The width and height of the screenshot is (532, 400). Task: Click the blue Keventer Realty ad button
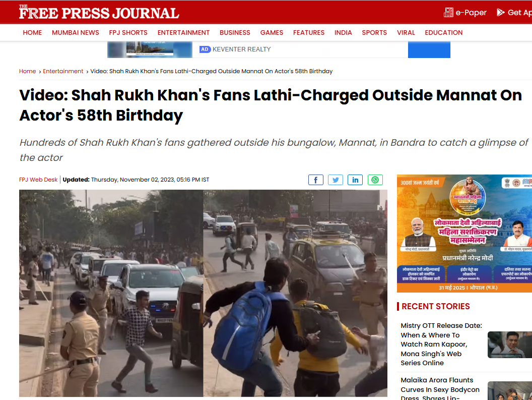[429, 49]
